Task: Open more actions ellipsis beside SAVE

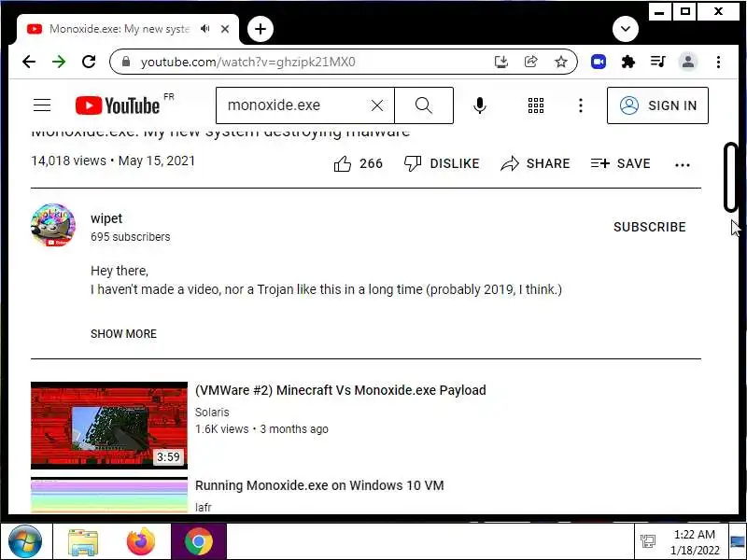Action: click(x=683, y=165)
